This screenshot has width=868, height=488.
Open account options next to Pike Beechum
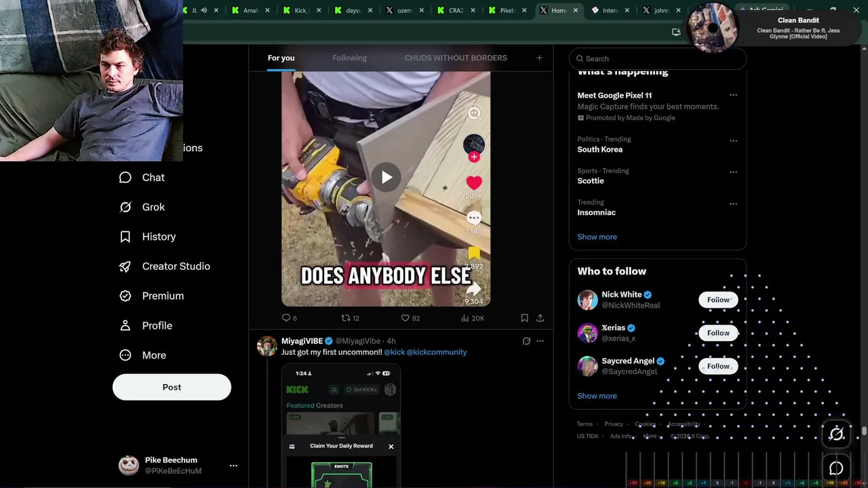[233, 466]
